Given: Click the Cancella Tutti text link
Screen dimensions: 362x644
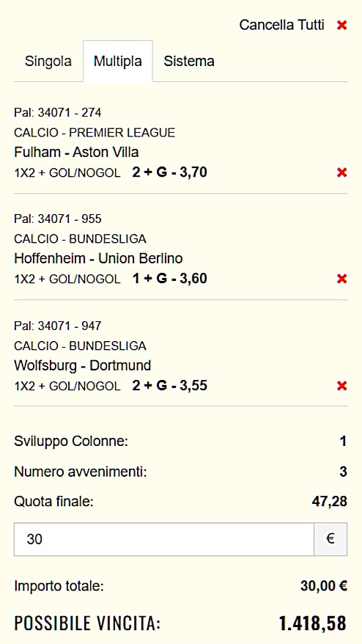Looking at the screenshot, I should [281, 25].
